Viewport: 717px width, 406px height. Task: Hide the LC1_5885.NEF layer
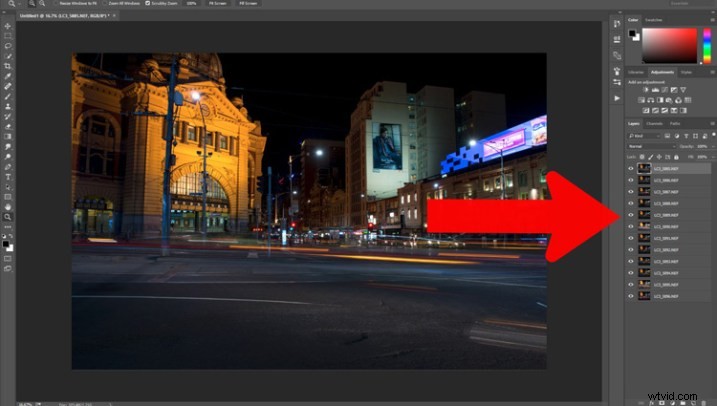(x=631, y=169)
